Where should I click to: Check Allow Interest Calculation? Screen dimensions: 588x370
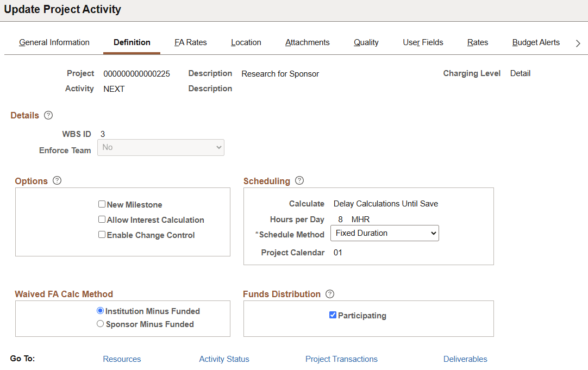click(x=102, y=220)
